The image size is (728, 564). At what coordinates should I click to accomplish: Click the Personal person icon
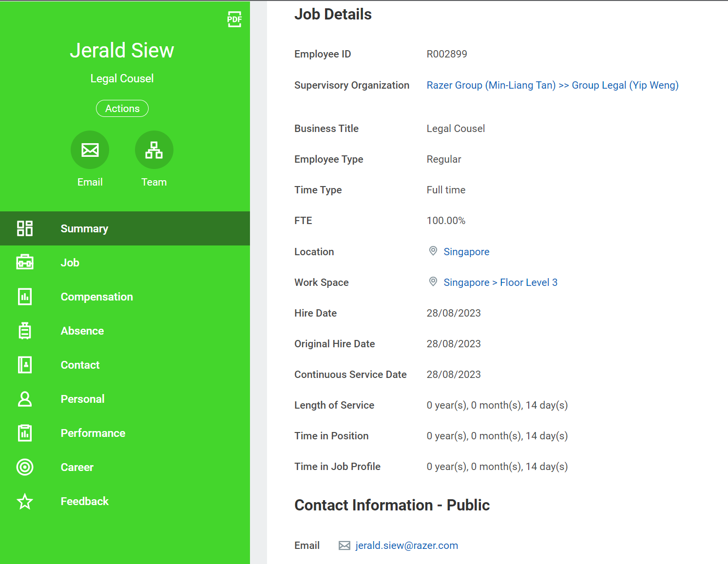point(25,399)
